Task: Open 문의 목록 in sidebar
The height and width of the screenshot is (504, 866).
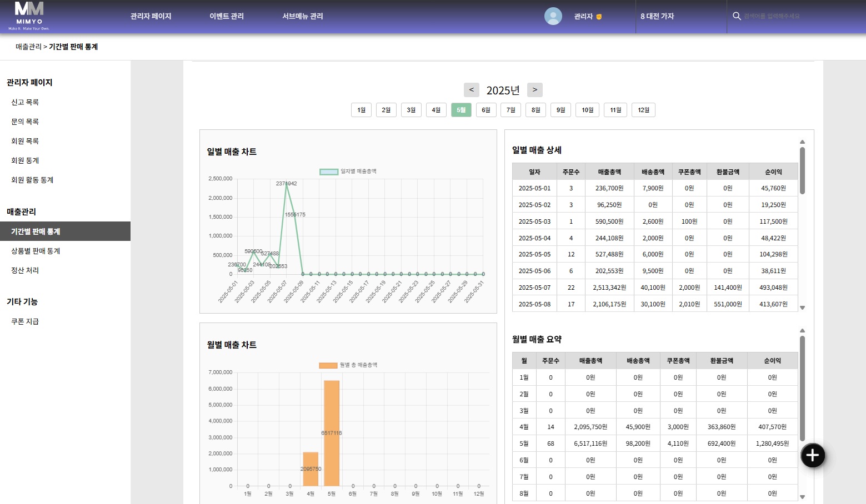Action: point(25,122)
